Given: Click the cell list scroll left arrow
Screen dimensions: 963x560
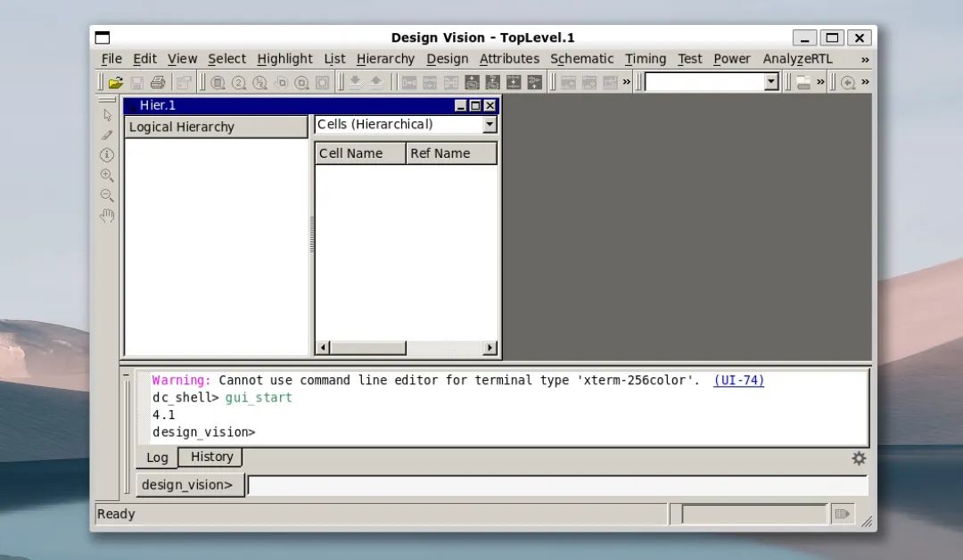Looking at the screenshot, I should click(x=323, y=348).
